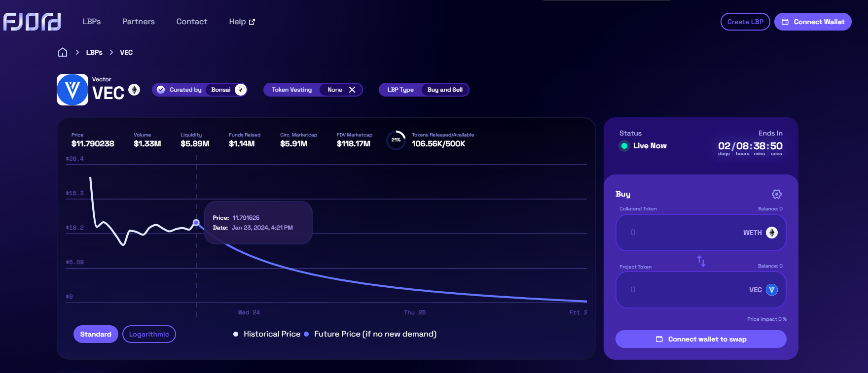Select the WETH collateral token selector
The width and height of the screenshot is (868, 373).
click(760, 233)
